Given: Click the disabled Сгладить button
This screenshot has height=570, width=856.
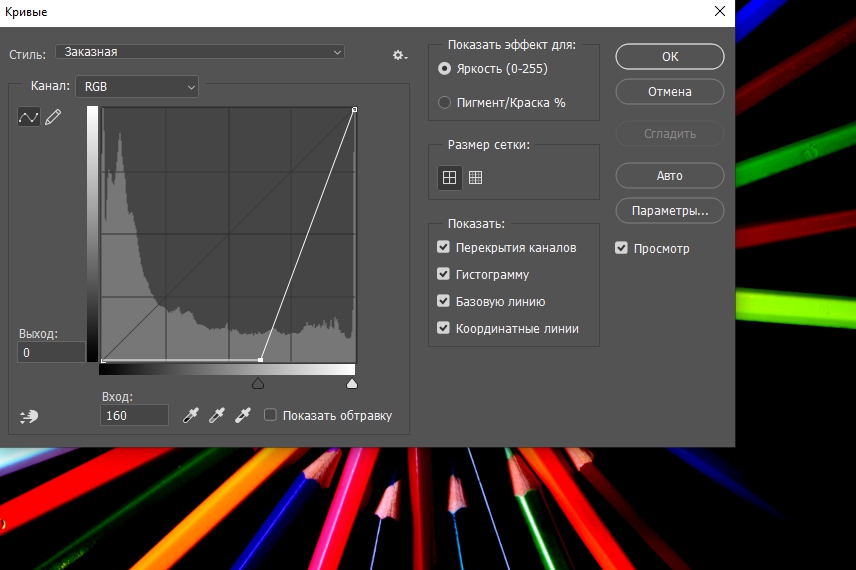Looking at the screenshot, I should pyautogui.click(x=670, y=134).
